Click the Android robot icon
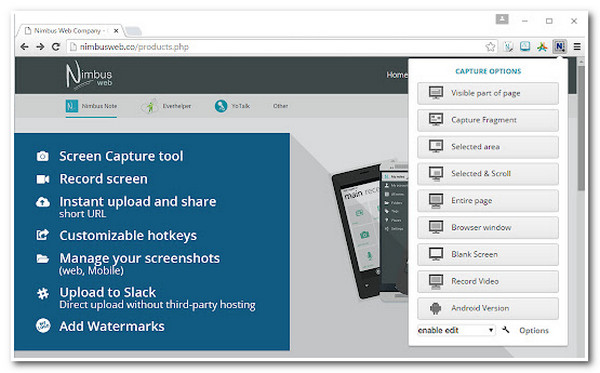The image size is (600, 373). 435,308
